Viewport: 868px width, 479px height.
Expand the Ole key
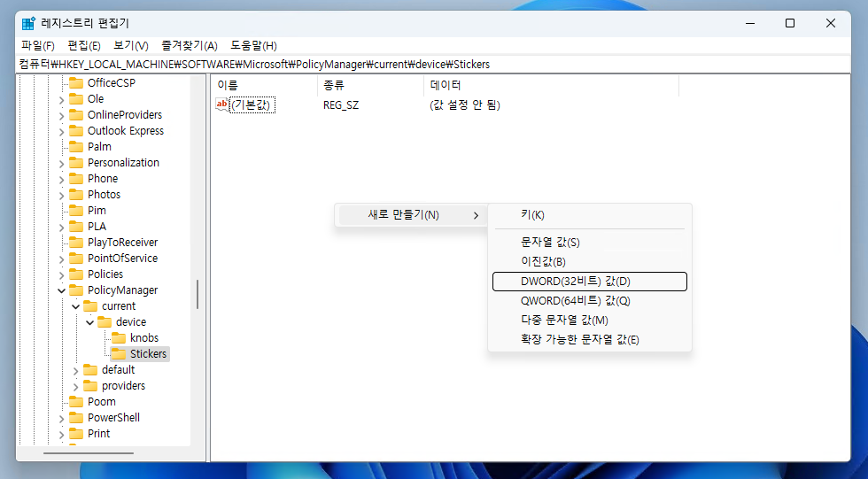tap(61, 100)
